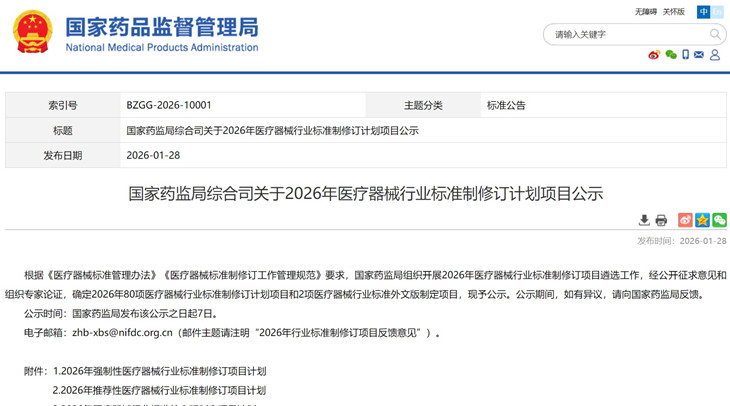
Task: Share to QZone star icon
Action: click(x=702, y=220)
